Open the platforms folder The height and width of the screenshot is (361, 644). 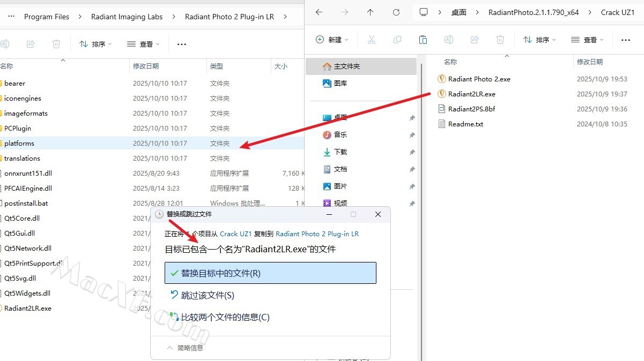[19, 143]
